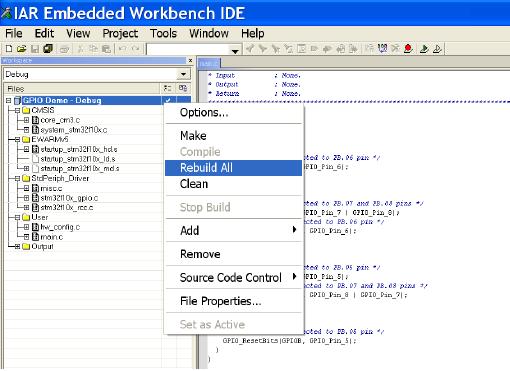Collapse the StdPeriph_Driver folder
Image resolution: width=510 pixels, height=371 pixels.
(18, 179)
